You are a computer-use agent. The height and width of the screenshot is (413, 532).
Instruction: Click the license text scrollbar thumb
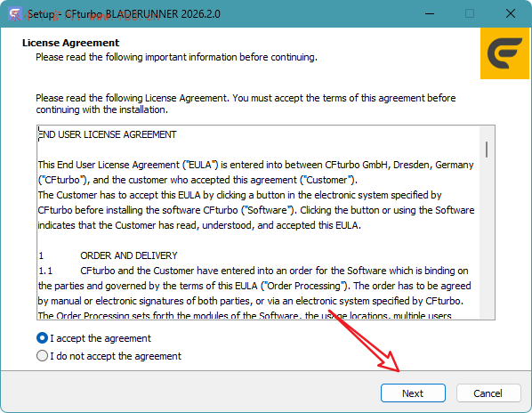click(487, 150)
